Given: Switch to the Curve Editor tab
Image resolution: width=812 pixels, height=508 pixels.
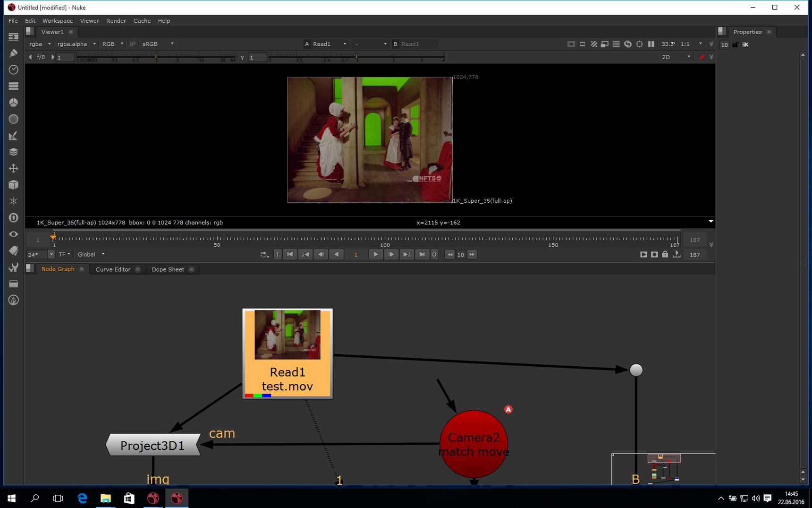Looking at the screenshot, I should coord(113,269).
